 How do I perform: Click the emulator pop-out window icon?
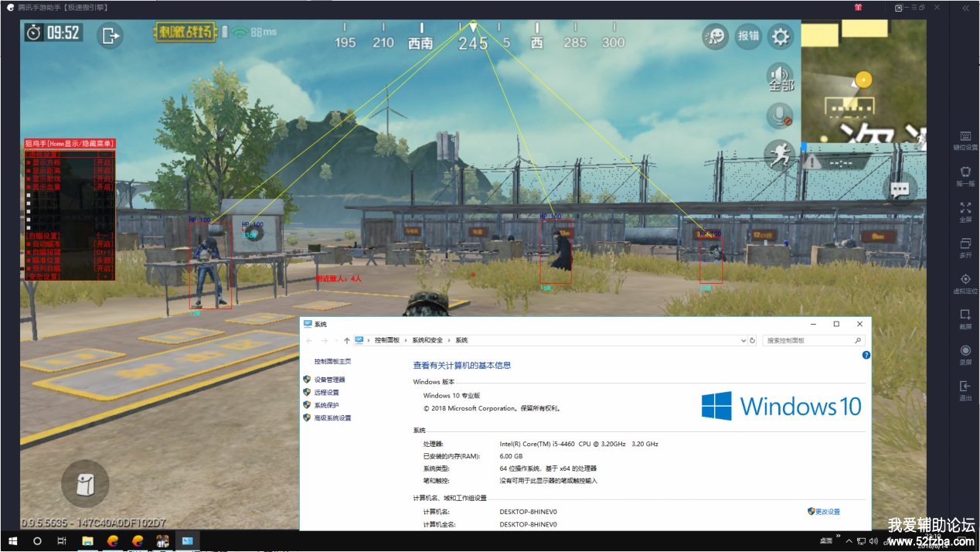[899, 7]
